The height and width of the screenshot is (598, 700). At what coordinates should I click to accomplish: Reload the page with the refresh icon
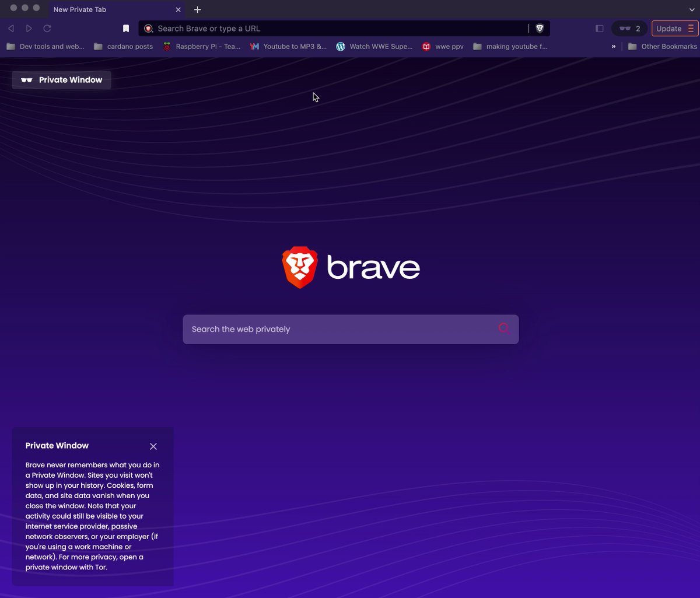pos(47,28)
